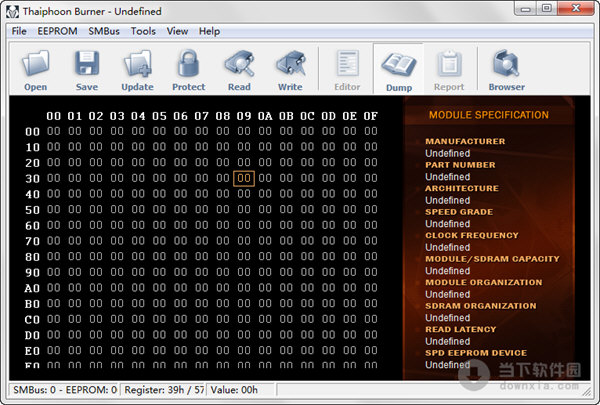Click the Update toolbar icon

[x=137, y=64]
